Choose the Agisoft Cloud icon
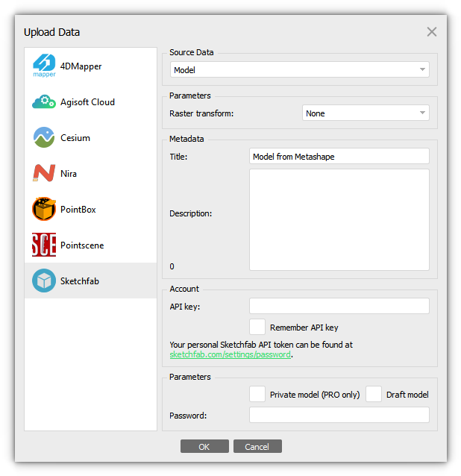The width and height of the screenshot is (461, 476). tap(44, 101)
